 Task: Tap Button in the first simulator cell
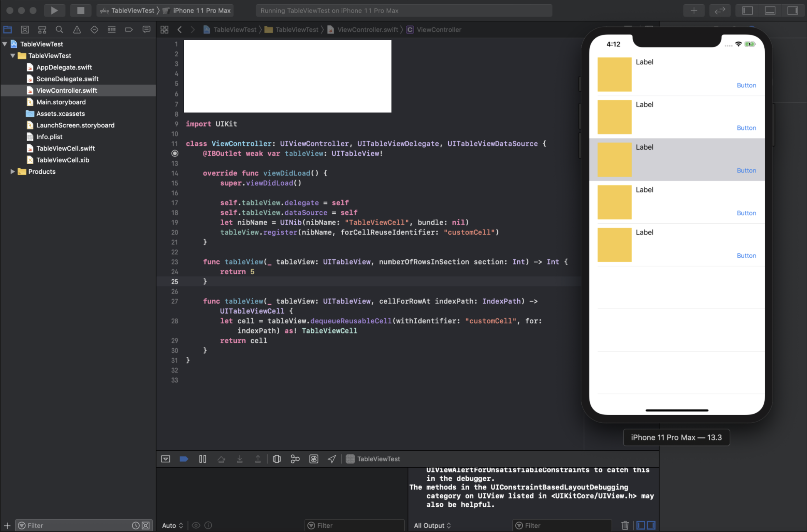[746, 86]
